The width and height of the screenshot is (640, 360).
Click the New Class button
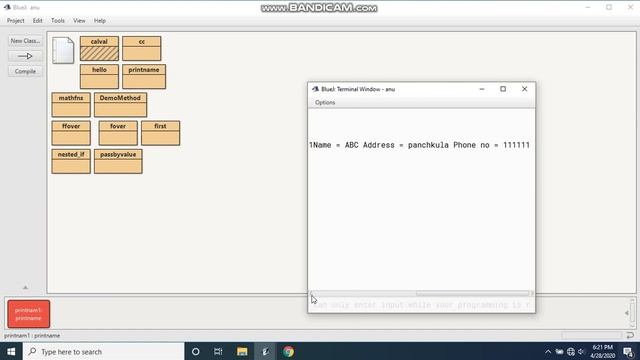tap(25, 41)
